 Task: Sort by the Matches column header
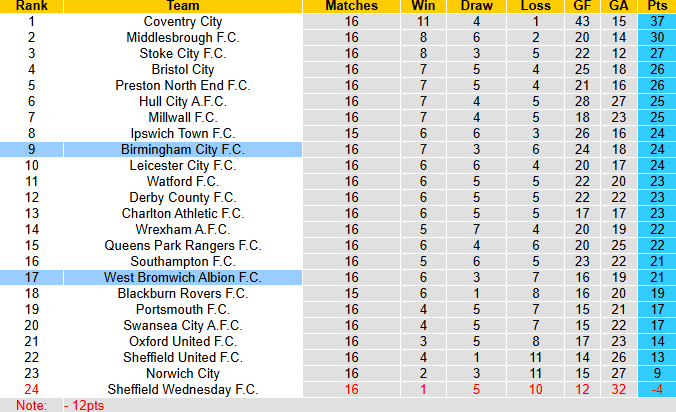[351, 6]
